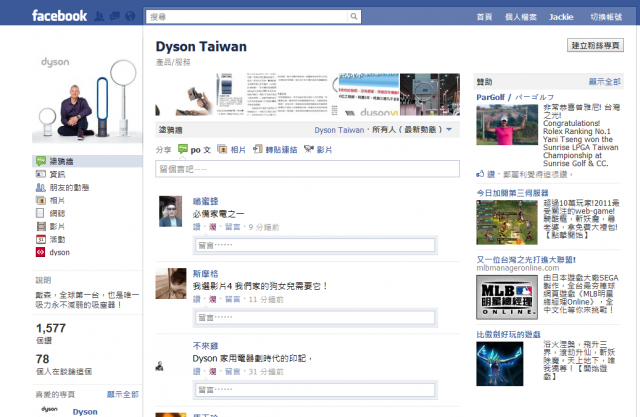Open the Dyson liked page link

85,411
